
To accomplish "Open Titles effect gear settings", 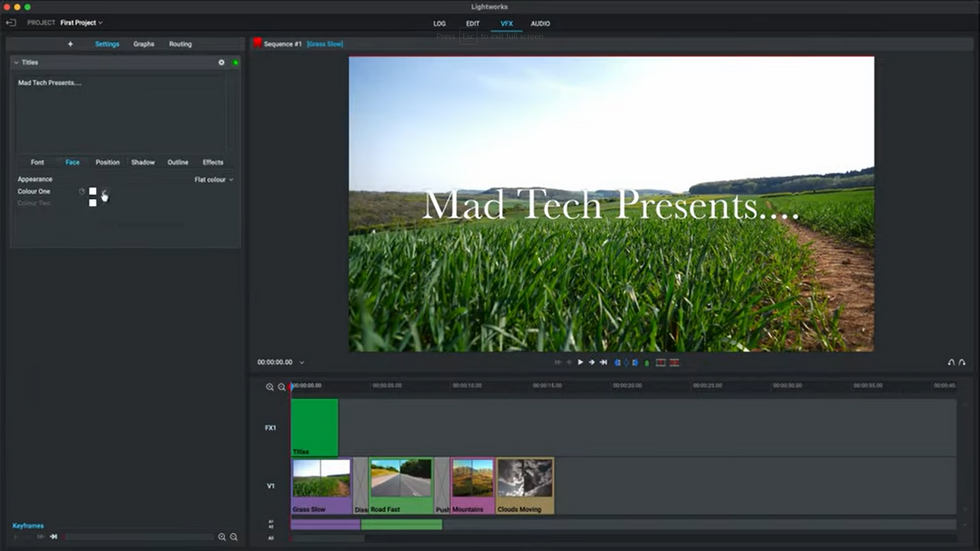I will click(221, 62).
